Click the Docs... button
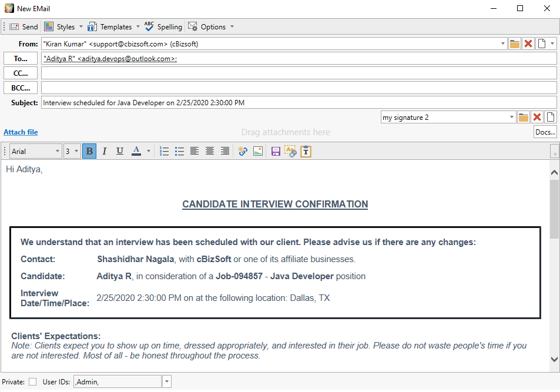The image size is (560, 392). coord(545,132)
